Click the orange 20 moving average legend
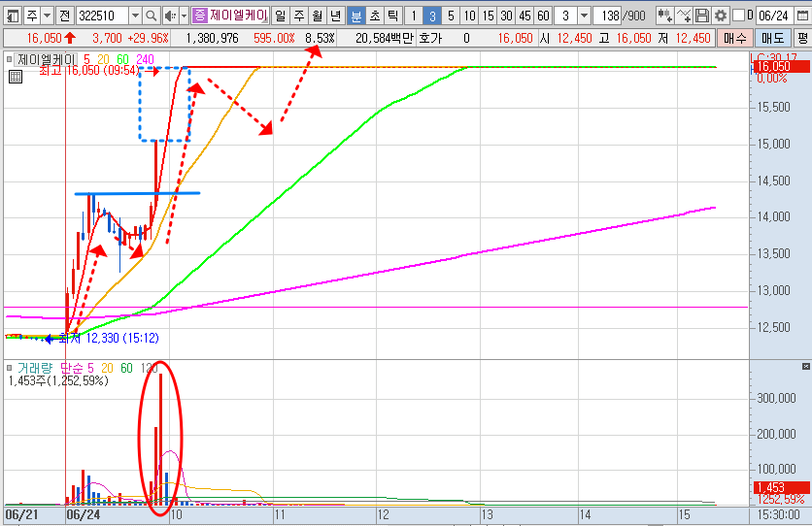The height and width of the screenshot is (526, 812). pos(104,59)
